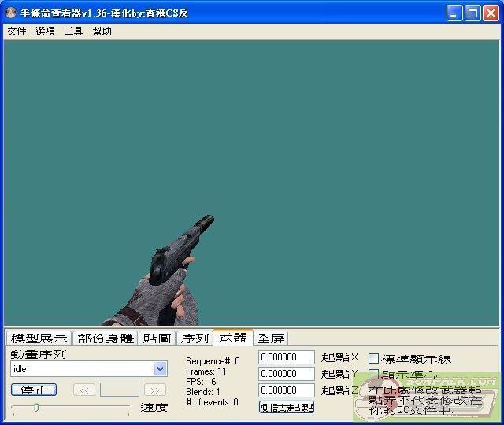Toggle the 顯示準心 crosshair checkbox
This screenshot has width=504, height=425.
[374, 375]
